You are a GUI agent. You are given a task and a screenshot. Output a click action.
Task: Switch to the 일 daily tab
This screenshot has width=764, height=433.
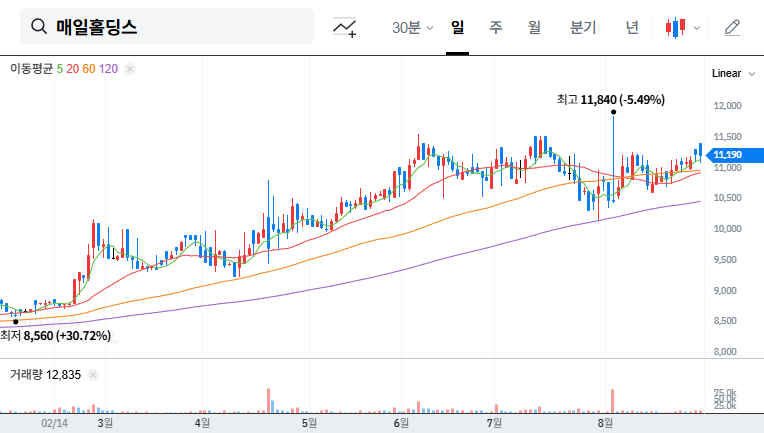point(457,27)
